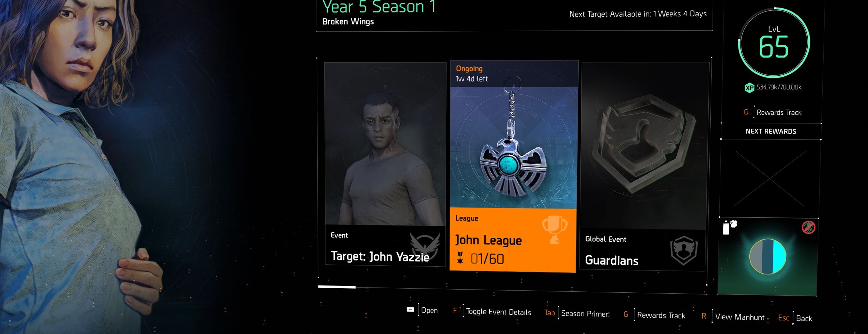The width and height of the screenshot is (868, 334).
Task: Click the Guardians shield icon
Action: click(x=684, y=250)
